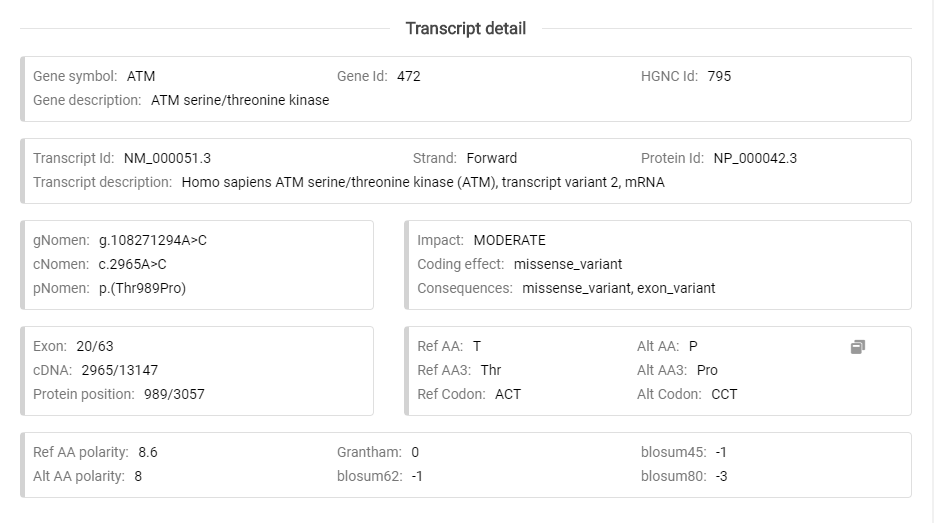Select the Alt Codon value CCT

point(724,394)
